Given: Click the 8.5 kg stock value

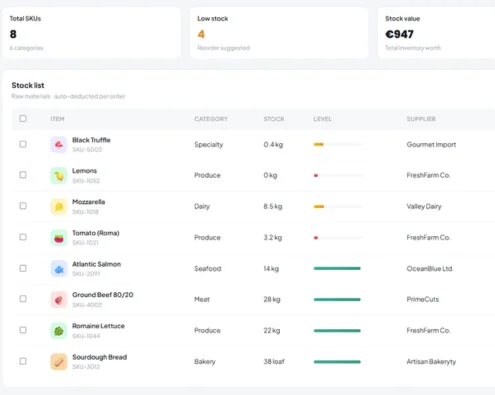Looking at the screenshot, I should [273, 206].
